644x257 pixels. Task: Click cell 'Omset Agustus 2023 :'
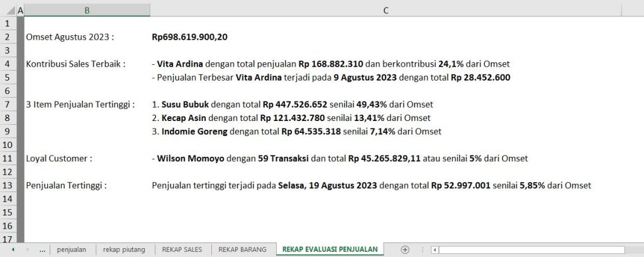[70, 37]
